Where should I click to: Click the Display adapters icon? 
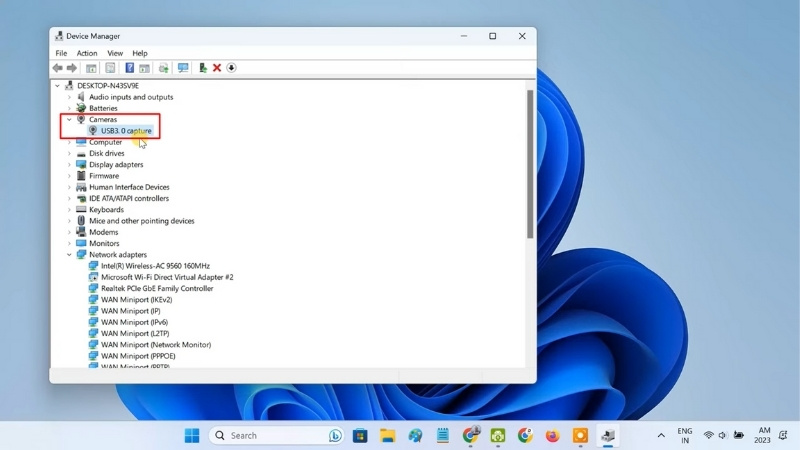click(81, 164)
